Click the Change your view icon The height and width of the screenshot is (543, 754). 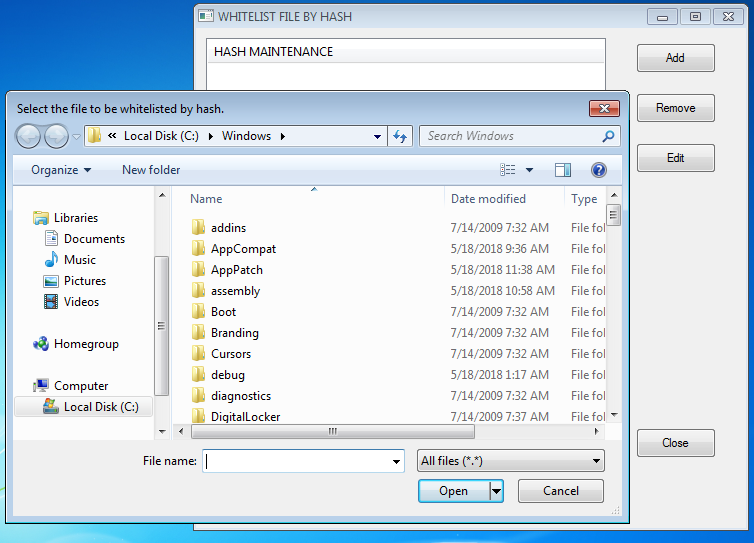[508, 170]
